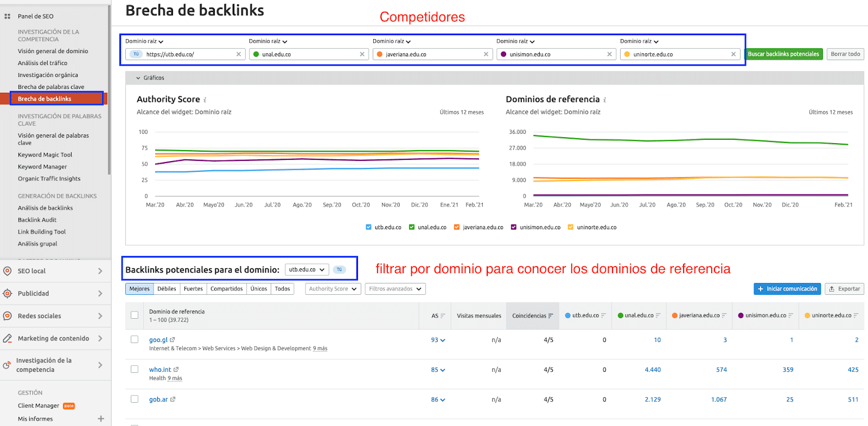Click the info icon beside Authority Score
Image resolution: width=868 pixels, height=426 pixels.
coord(205,100)
